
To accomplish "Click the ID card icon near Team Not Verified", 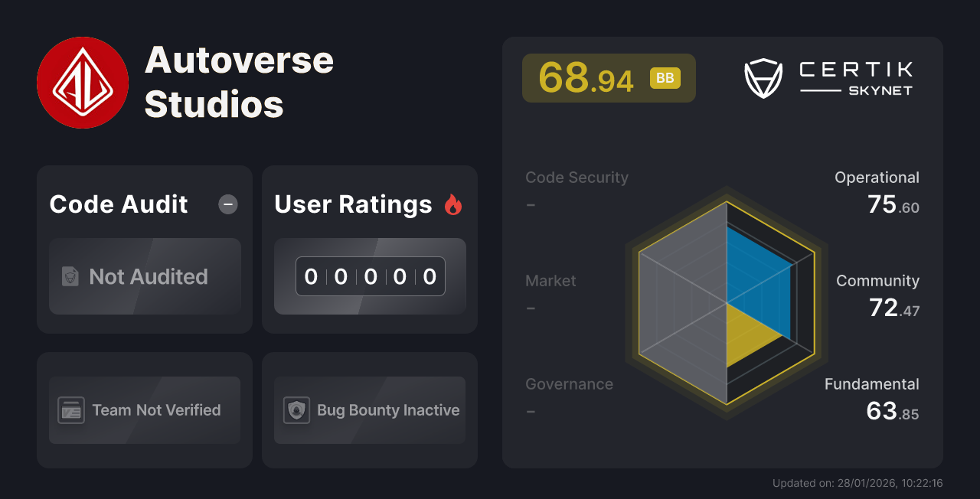I will tap(73, 410).
